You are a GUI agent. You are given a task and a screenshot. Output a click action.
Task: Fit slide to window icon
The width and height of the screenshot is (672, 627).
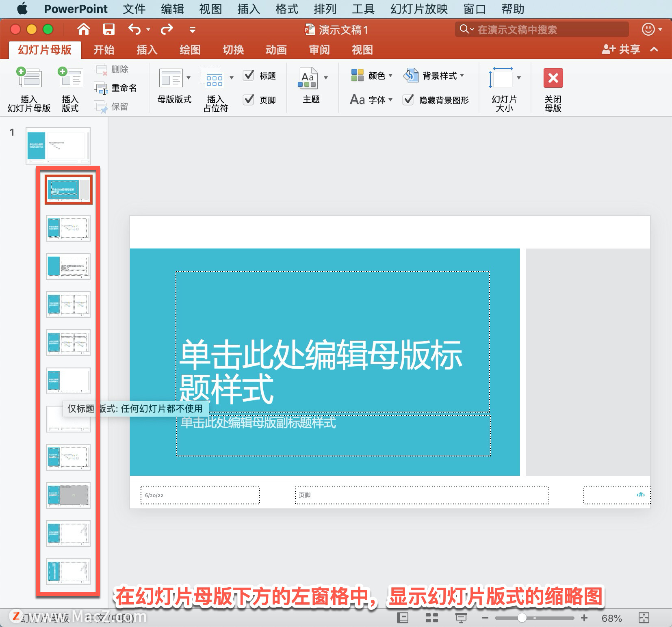point(644,618)
